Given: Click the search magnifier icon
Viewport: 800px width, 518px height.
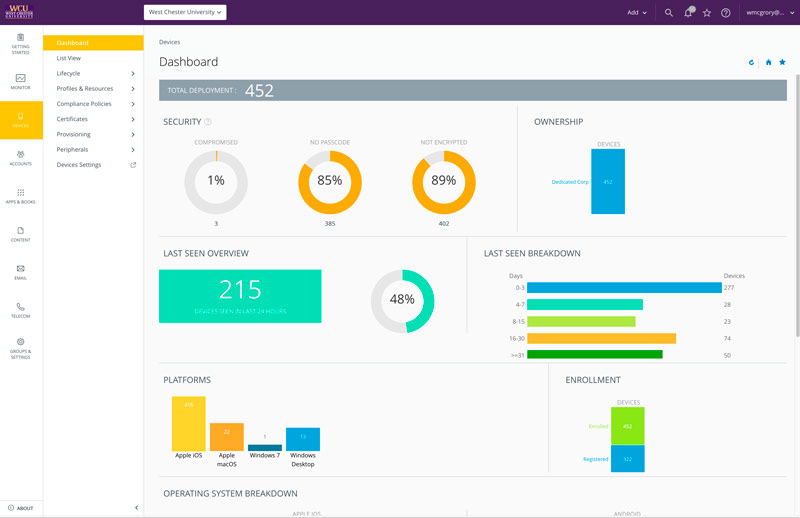Looking at the screenshot, I should click(669, 13).
